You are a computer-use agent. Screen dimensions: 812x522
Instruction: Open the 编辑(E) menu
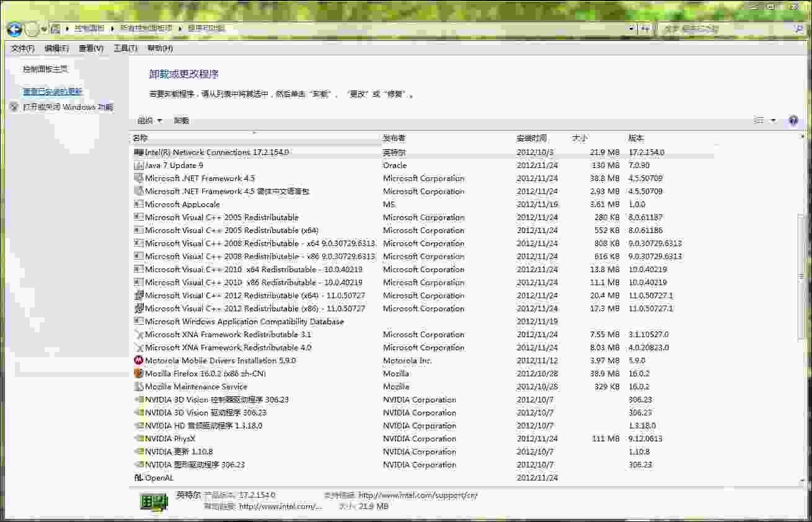click(x=56, y=48)
